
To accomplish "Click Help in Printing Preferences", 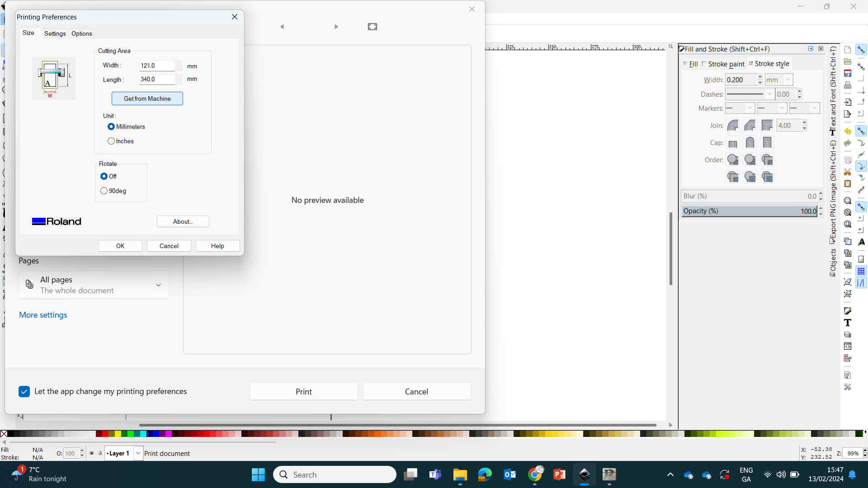I will [x=217, y=246].
